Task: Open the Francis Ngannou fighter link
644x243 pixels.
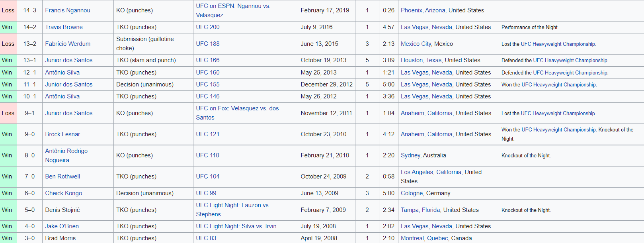Action: pyautogui.click(x=68, y=10)
